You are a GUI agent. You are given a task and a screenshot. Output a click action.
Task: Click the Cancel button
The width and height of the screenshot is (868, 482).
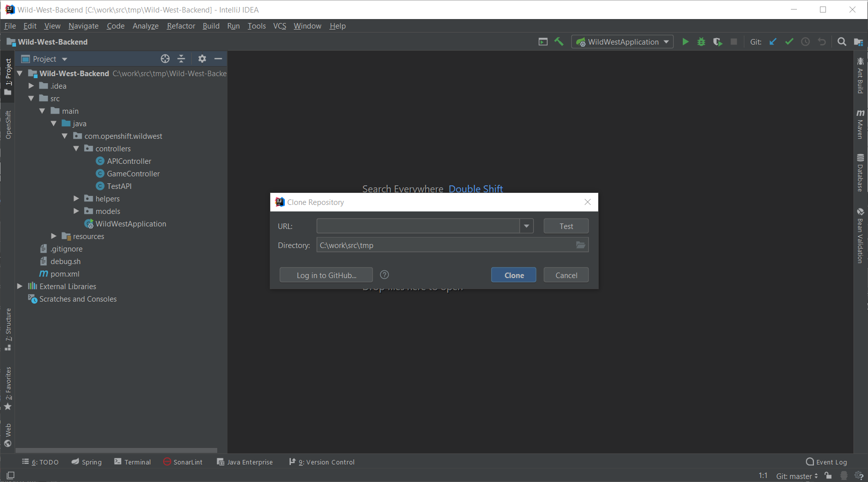[566, 275]
